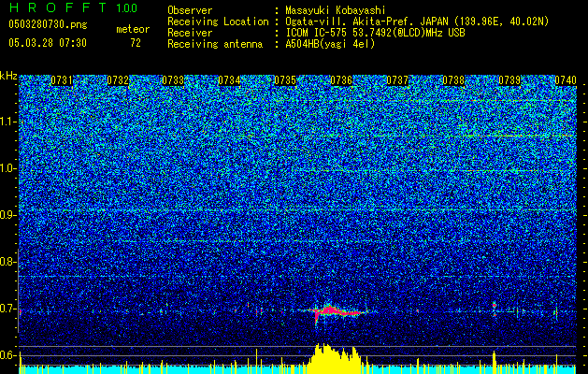
Task: Click the 0732 time marker
Action: 118,80
